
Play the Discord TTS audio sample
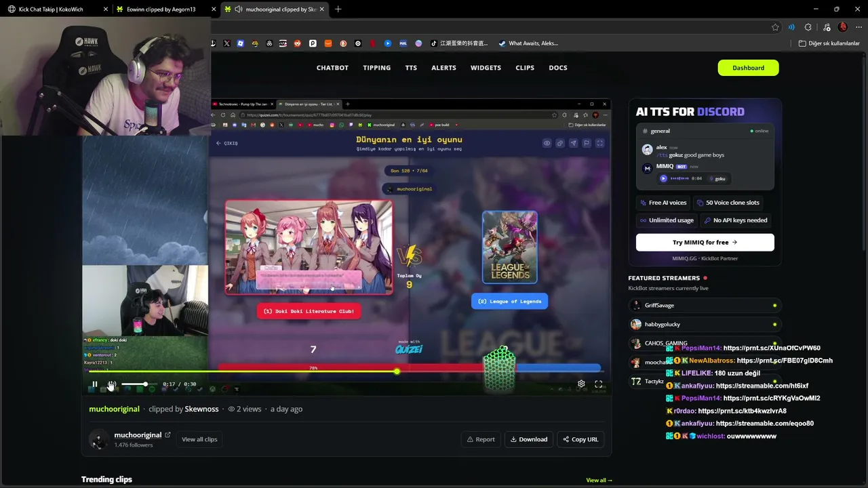[664, 178]
